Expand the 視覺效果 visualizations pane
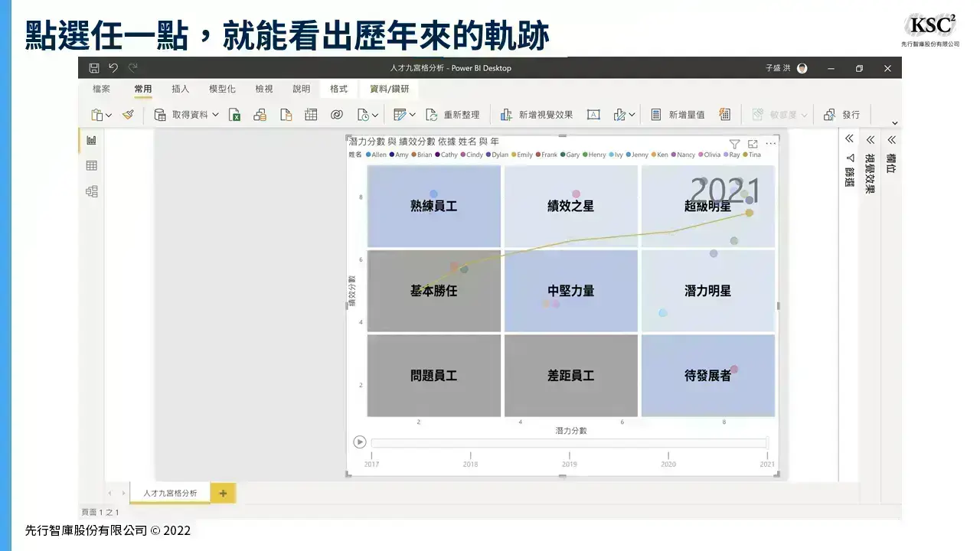980x551 pixels. click(x=871, y=139)
